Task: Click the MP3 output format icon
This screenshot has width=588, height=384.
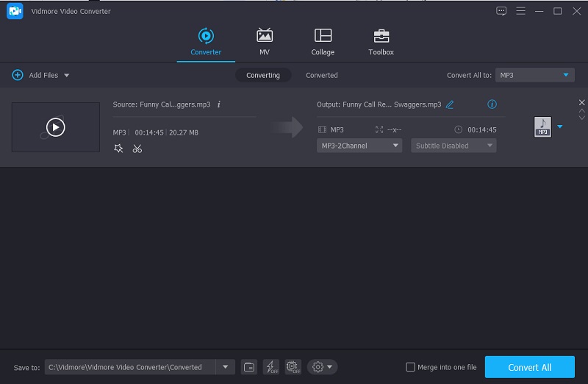Action: click(542, 127)
